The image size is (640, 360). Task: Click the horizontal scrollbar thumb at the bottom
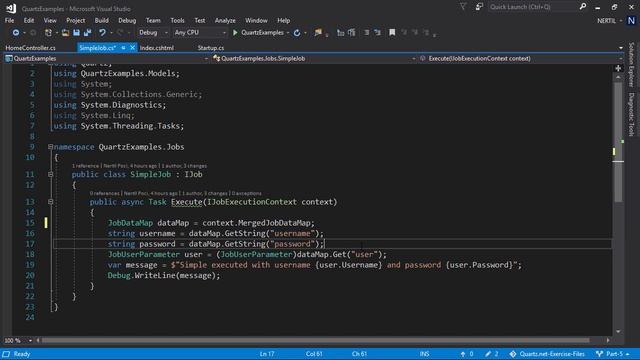[x=315, y=340]
